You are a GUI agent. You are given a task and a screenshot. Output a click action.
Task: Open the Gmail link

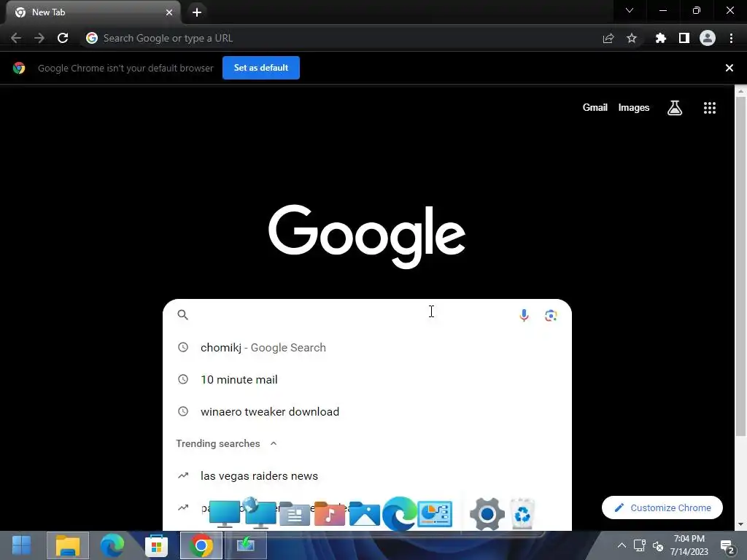click(x=595, y=108)
